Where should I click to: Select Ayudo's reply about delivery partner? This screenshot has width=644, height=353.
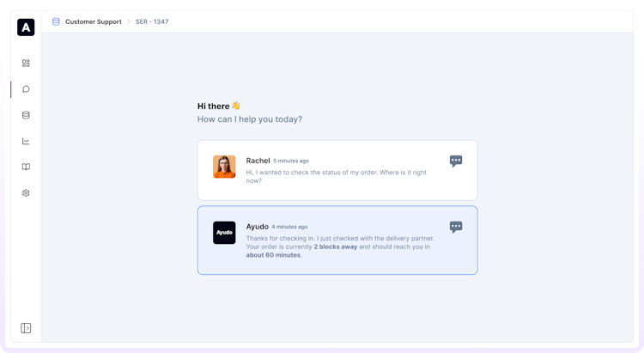tap(340, 246)
